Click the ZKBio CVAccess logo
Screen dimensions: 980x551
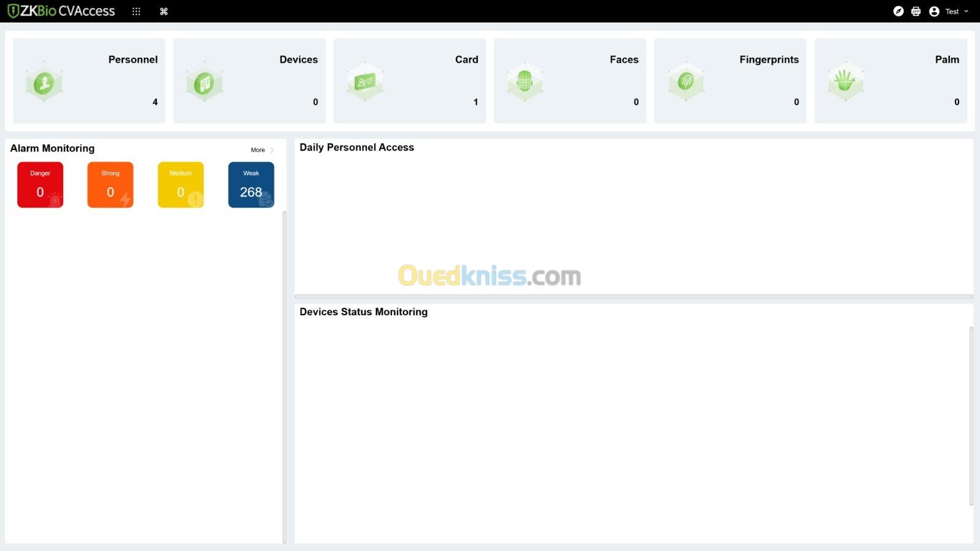[x=61, y=11]
